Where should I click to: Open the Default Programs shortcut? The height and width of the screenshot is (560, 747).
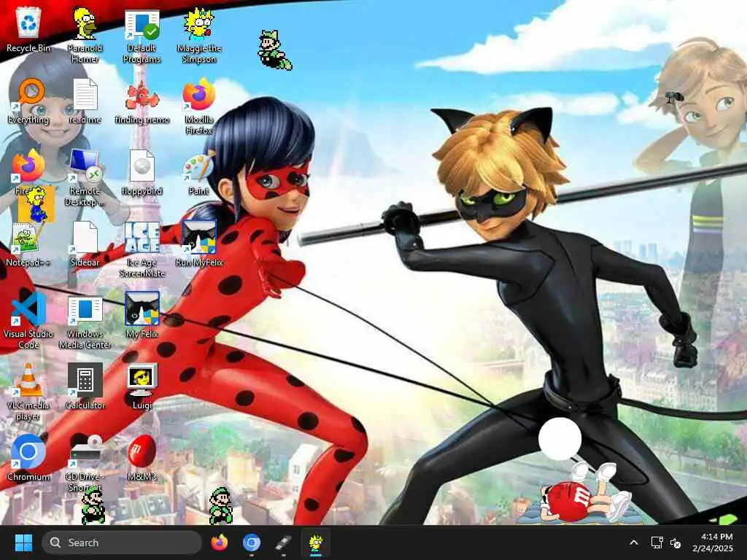click(x=142, y=36)
